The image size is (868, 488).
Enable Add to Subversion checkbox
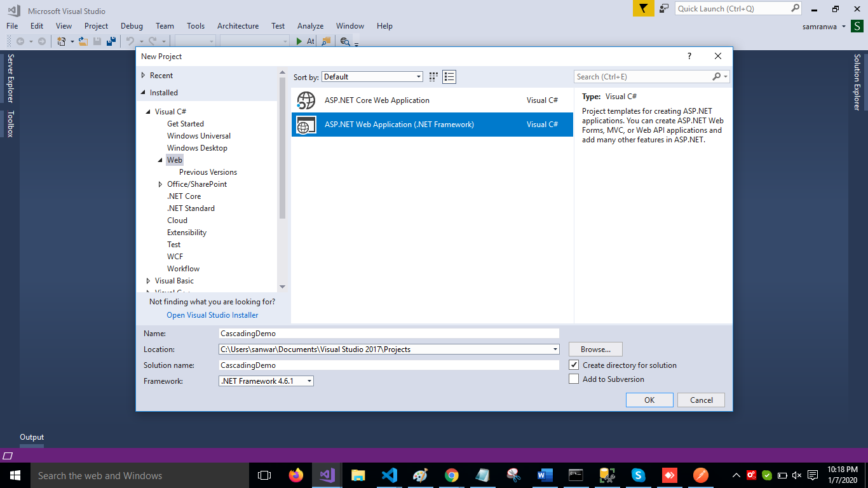coord(574,379)
